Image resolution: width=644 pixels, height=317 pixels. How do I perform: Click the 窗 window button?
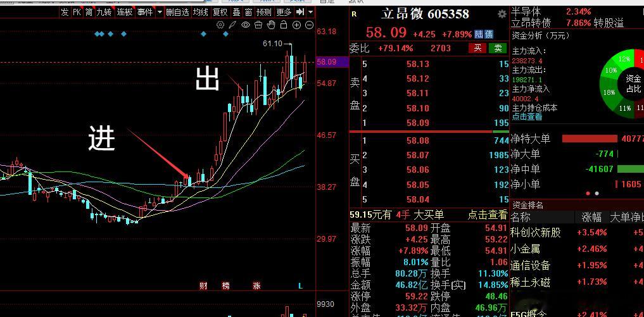(x=248, y=12)
